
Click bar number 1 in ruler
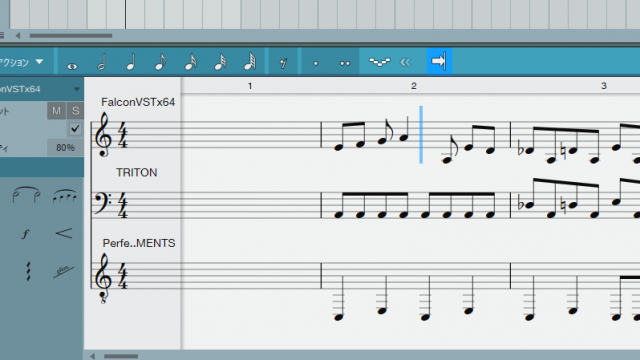250,86
